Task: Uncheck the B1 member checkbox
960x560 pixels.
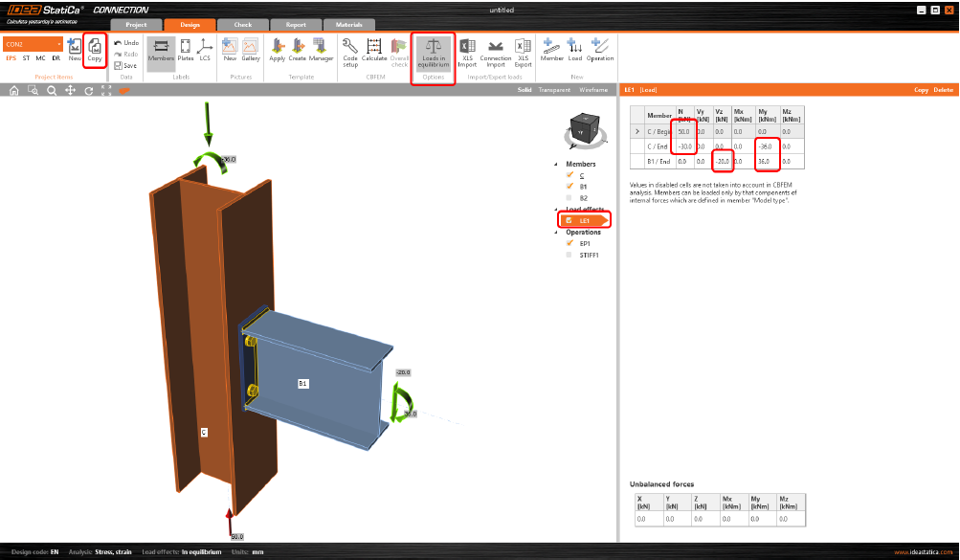Action: [x=569, y=187]
